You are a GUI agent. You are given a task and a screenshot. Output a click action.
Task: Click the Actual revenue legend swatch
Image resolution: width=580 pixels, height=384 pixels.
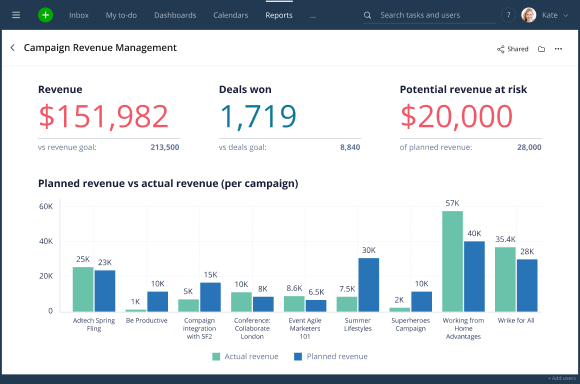coord(216,357)
